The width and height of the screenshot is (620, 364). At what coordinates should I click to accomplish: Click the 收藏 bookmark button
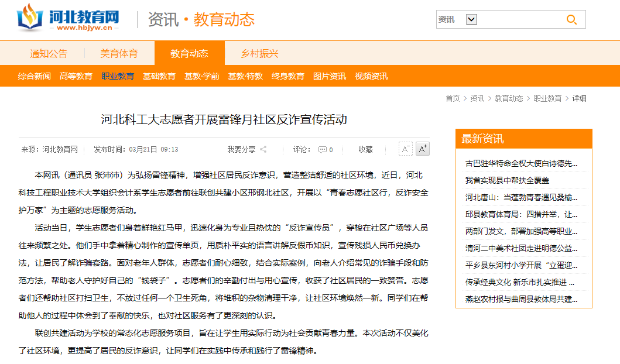tap(365, 149)
